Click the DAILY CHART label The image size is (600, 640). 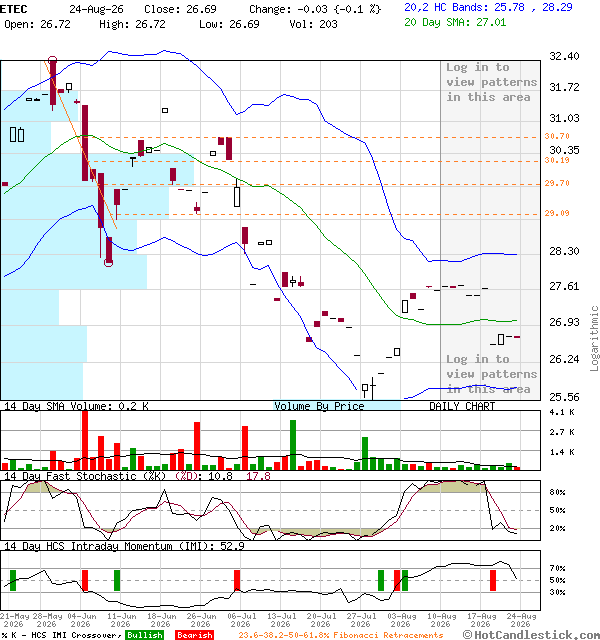pos(462,406)
